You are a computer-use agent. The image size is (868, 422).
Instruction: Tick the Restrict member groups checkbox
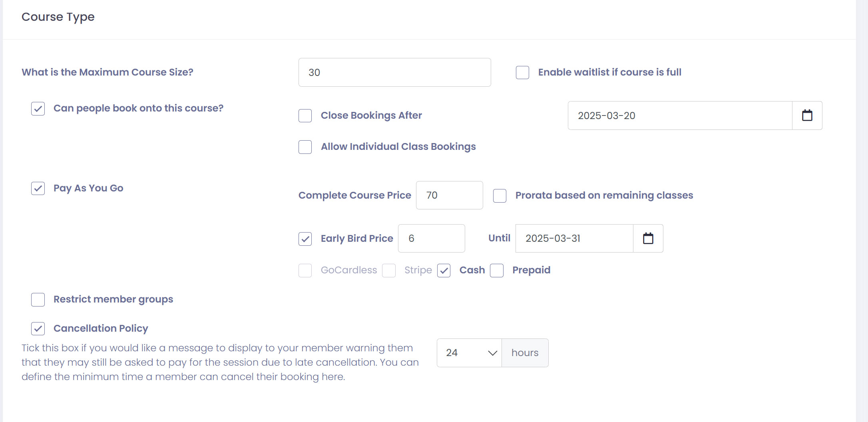click(38, 300)
